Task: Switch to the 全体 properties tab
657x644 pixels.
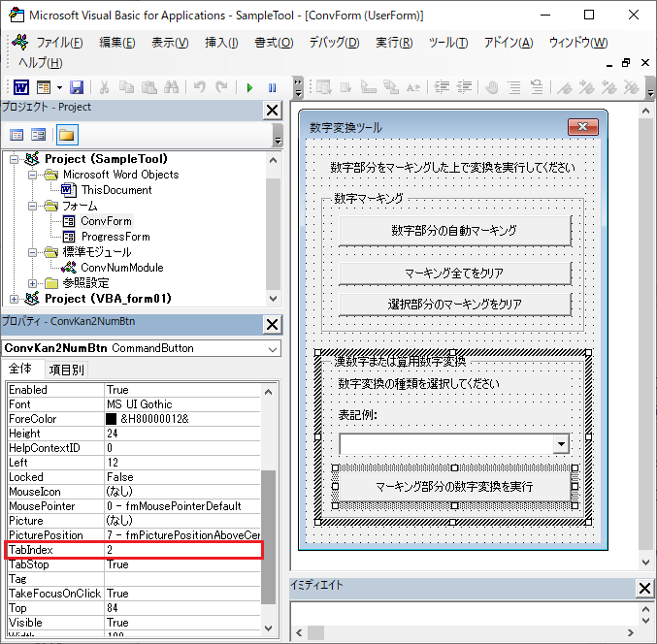Action: point(20,369)
